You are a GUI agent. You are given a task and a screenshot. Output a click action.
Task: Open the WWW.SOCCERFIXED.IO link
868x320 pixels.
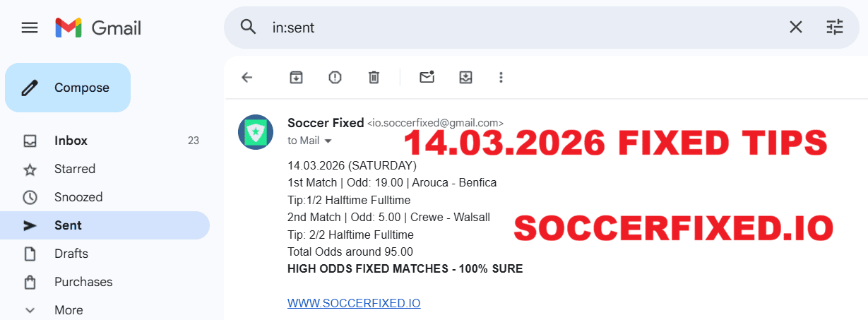[x=354, y=304]
